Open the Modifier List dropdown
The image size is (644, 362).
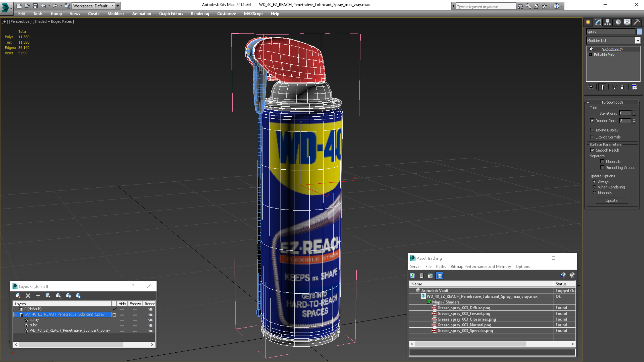point(638,40)
